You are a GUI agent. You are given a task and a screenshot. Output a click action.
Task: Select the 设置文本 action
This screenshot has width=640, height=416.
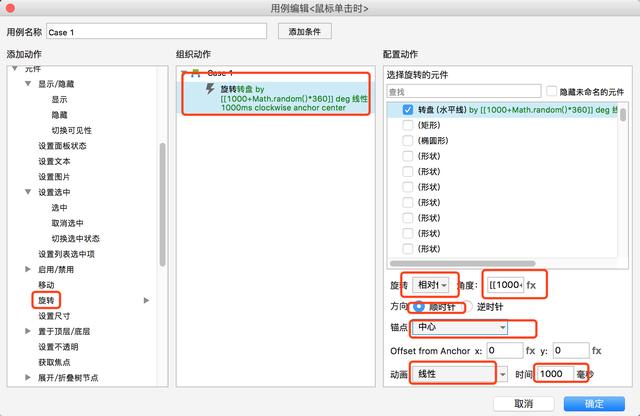point(54,161)
